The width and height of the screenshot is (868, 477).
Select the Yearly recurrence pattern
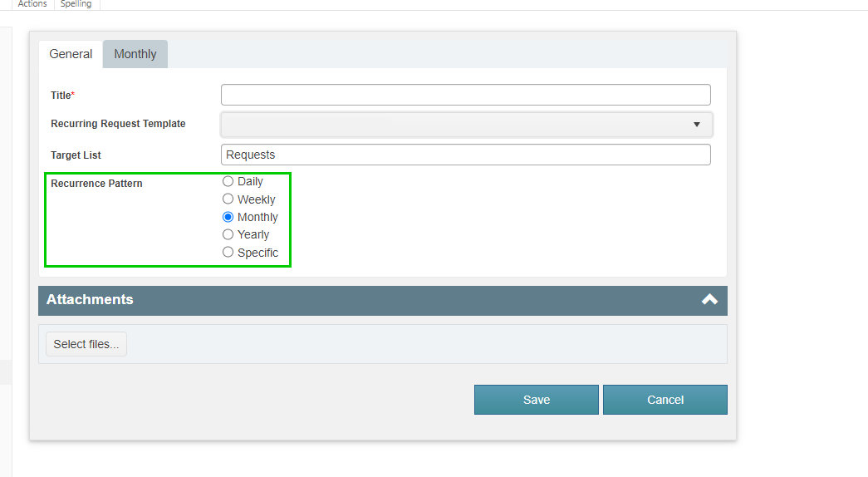[x=228, y=234]
